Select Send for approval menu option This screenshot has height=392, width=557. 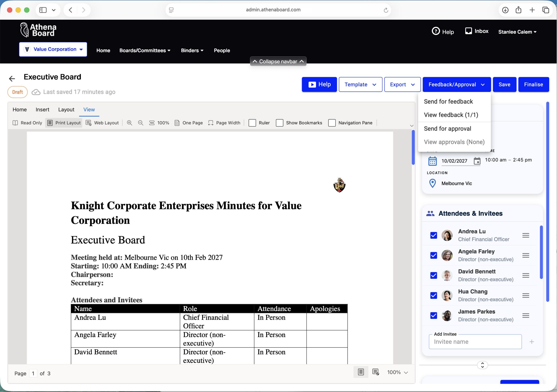pos(447,129)
